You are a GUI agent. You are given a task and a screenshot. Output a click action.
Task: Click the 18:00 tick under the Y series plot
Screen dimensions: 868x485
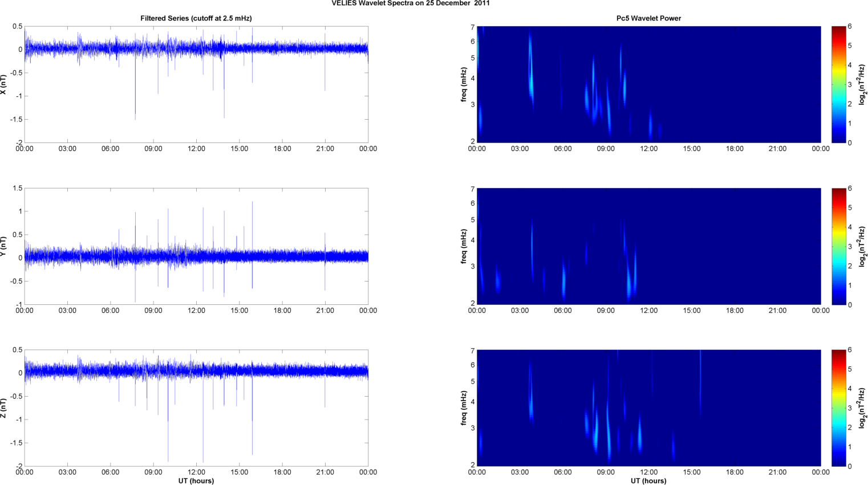click(282, 311)
